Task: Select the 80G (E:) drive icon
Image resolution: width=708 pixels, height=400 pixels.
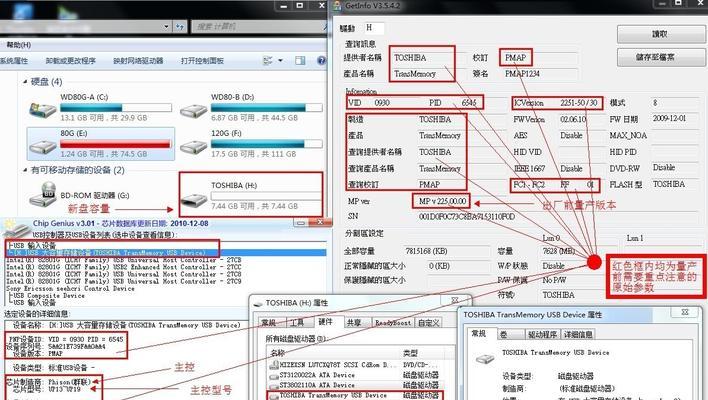Action: pos(42,146)
